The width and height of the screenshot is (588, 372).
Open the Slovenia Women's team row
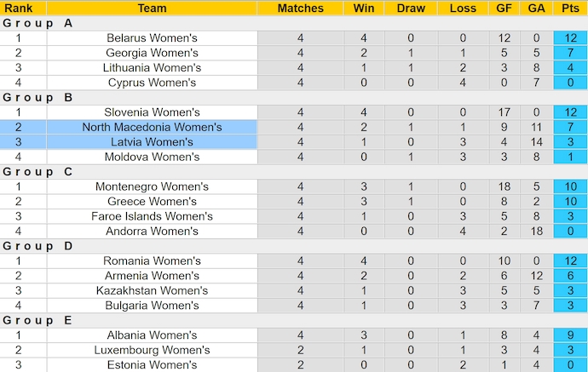pyautogui.click(x=152, y=112)
